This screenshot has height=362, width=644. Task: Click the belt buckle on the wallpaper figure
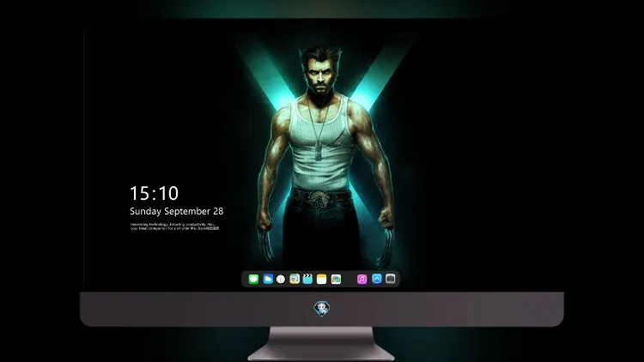pyautogui.click(x=317, y=200)
